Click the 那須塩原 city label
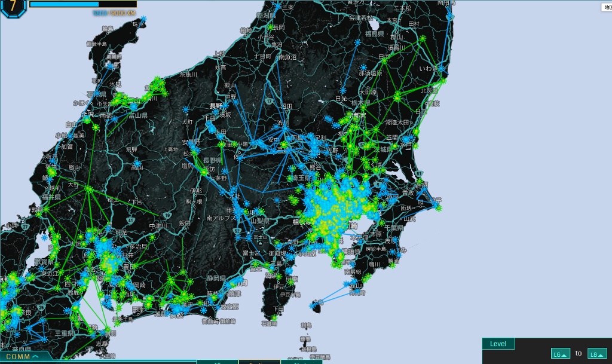The width and height of the screenshot is (612, 364). tap(371, 74)
